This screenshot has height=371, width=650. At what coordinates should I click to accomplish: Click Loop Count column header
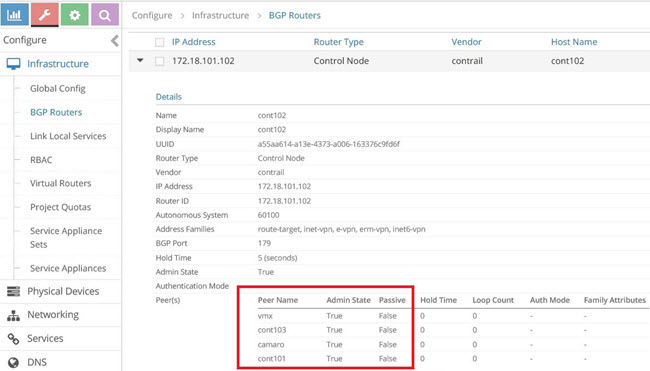[x=493, y=300]
